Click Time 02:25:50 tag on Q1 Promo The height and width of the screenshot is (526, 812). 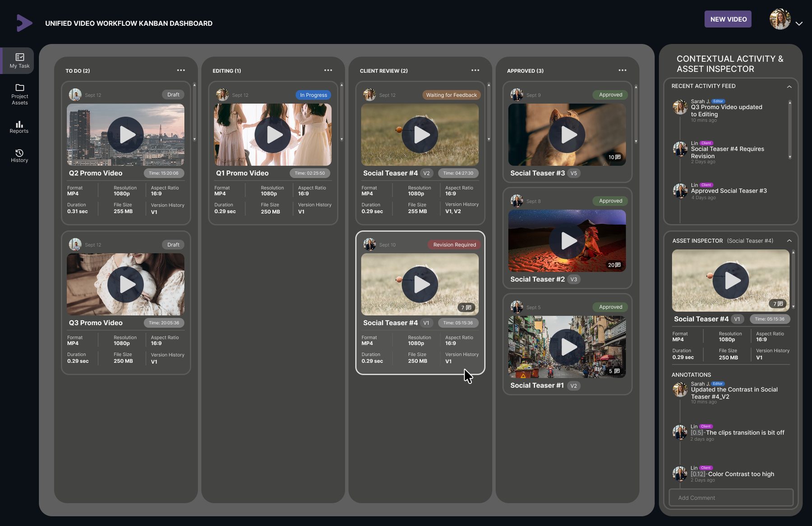point(309,173)
